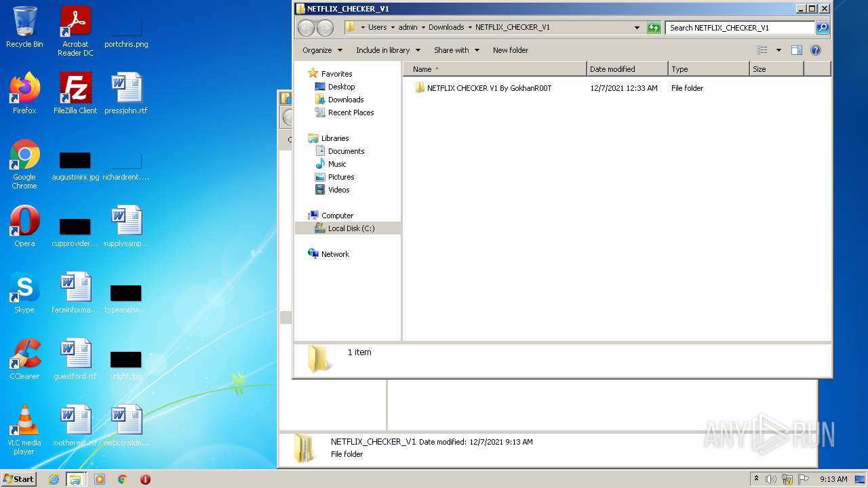868x488 pixels.
Task: Click the Windows Explorer taskbar button
Action: tap(75, 479)
